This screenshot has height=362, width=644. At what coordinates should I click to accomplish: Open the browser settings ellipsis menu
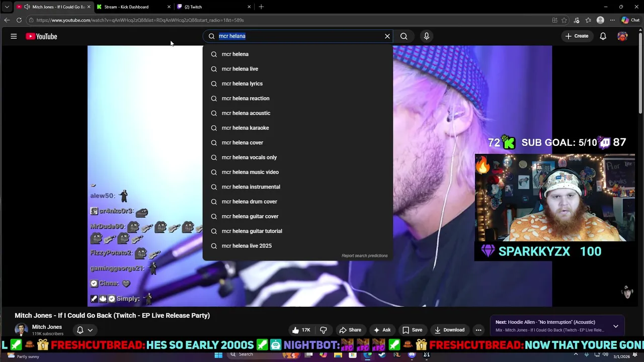click(x=612, y=20)
